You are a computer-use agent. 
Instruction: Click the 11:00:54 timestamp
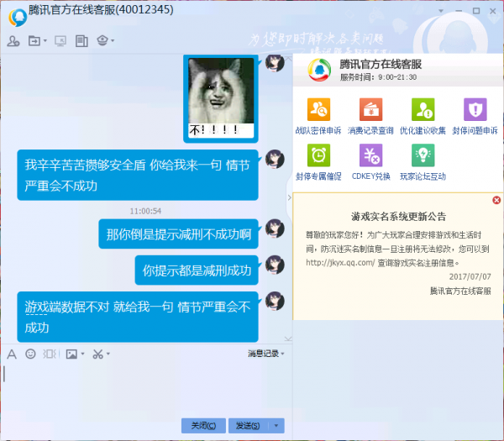pos(145,211)
